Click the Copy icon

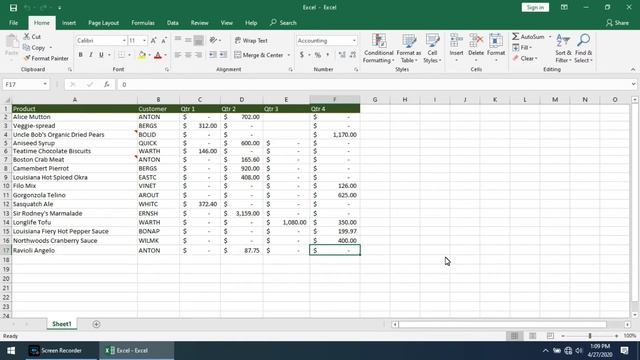click(27, 48)
